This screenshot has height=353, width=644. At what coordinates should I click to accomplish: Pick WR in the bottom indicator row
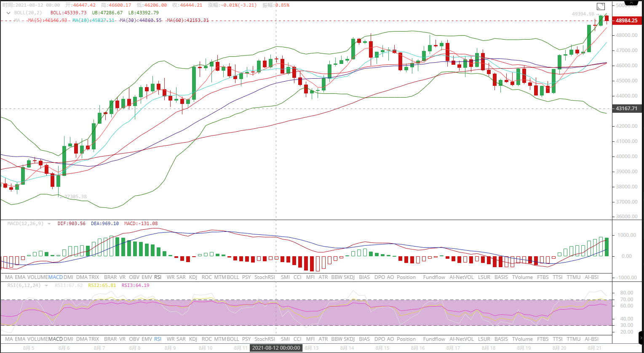pos(171,339)
